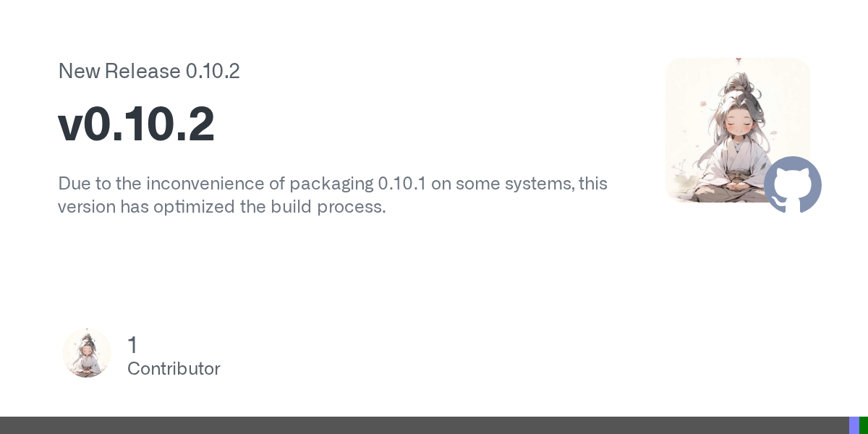Click the GitHub octocat logo
Viewport: 868px width, 434px height.
click(x=793, y=184)
